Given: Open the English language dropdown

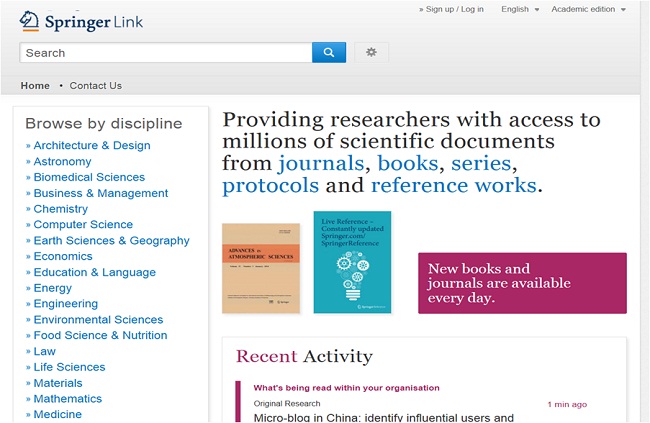Looking at the screenshot, I should 520,9.
